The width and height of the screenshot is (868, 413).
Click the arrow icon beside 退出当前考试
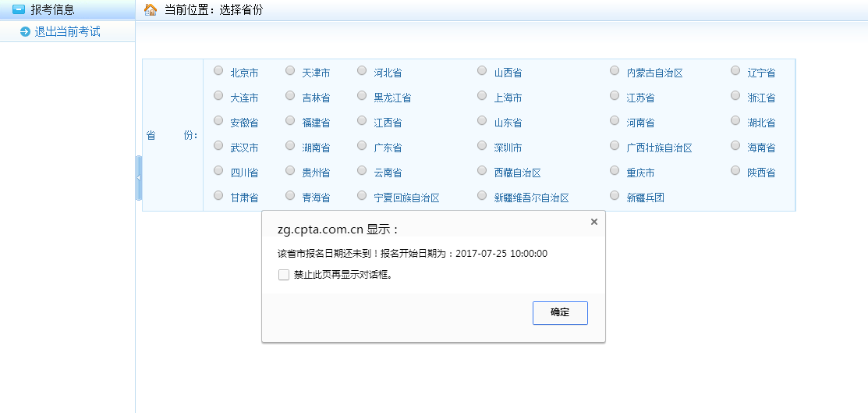point(25,32)
